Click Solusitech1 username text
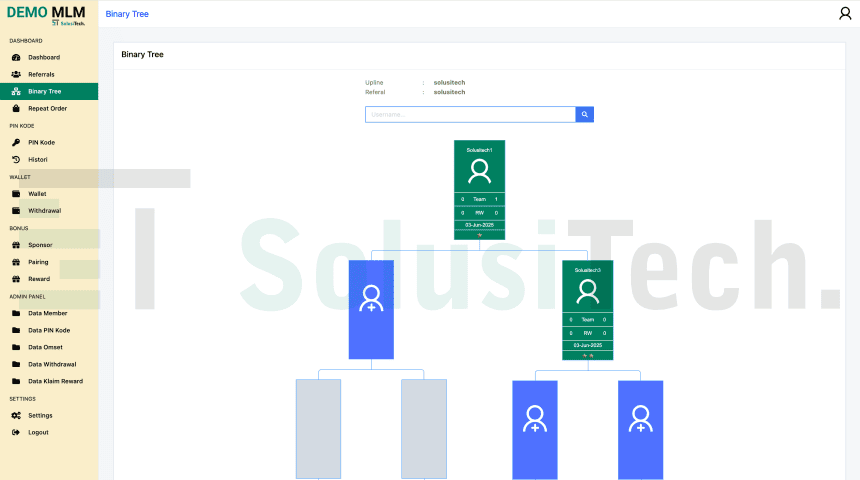 [479, 150]
